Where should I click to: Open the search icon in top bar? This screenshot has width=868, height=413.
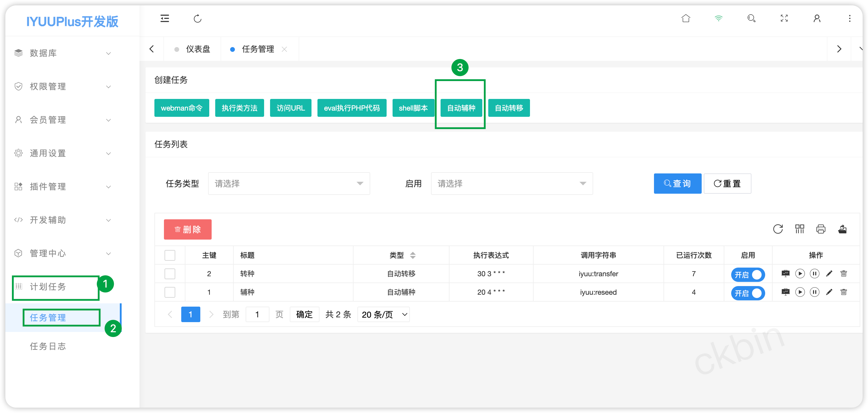point(751,18)
